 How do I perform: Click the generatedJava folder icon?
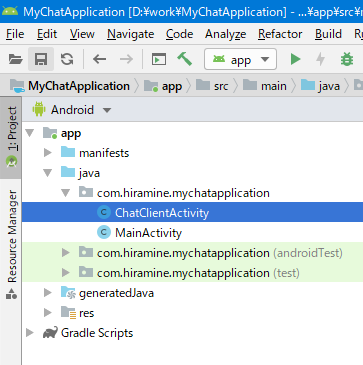click(68, 293)
